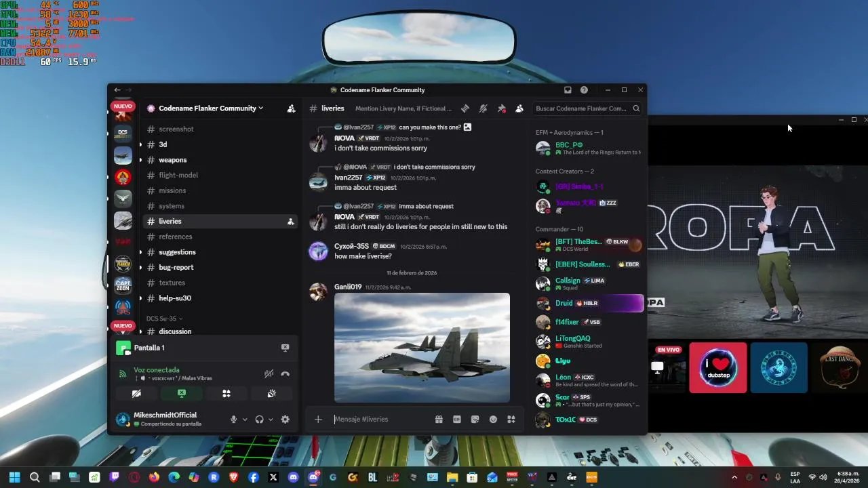Open member BBC_РФ in member list
The image size is (868, 488).
click(587, 148)
